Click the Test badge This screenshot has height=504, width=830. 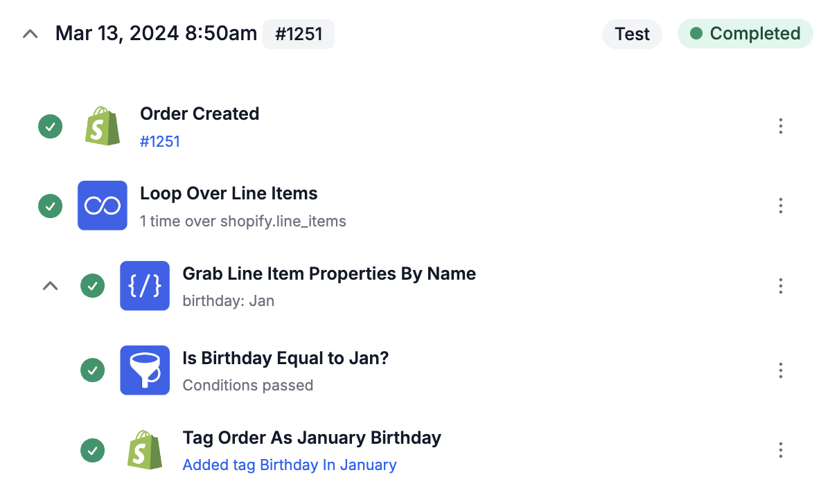coord(632,35)
